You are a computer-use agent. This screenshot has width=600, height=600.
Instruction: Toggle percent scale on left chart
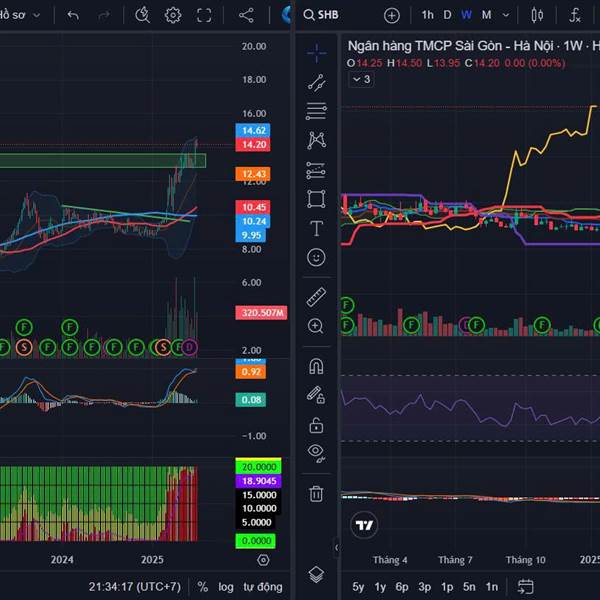(x=202, y=587)
